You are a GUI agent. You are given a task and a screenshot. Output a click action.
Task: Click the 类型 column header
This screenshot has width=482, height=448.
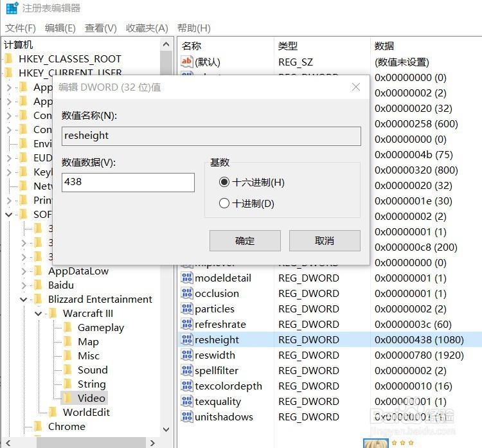288,46
